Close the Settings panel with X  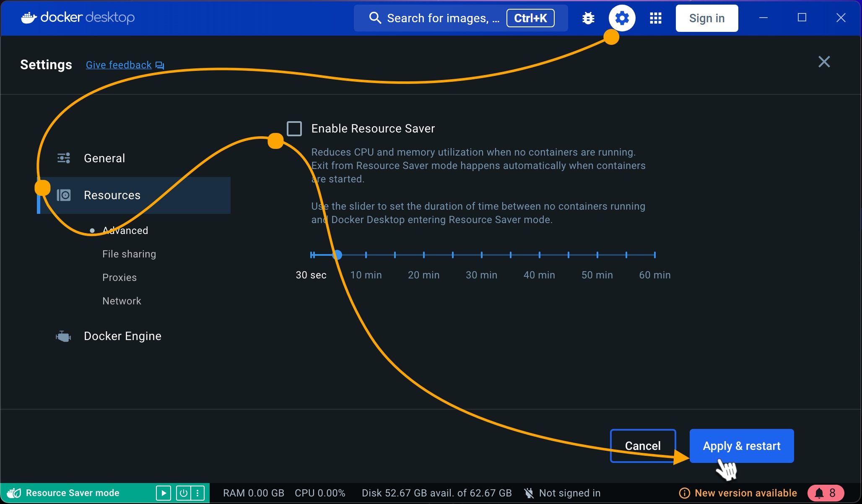(x=824, y=62)
